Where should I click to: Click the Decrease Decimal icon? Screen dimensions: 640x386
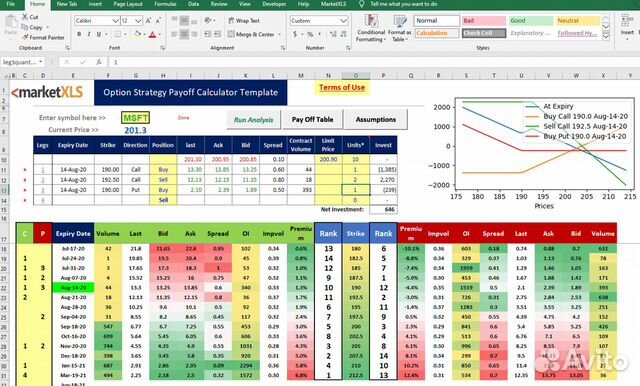click(x=343, y=34)
